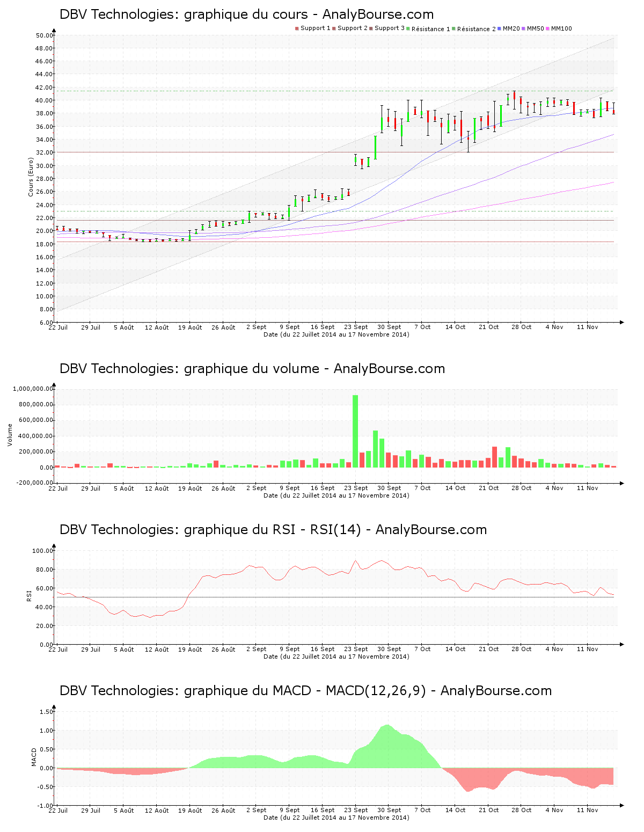The image size is (644, 832).
Task: Click the 'Volume' vertical axis title
Action: (10, 435)
